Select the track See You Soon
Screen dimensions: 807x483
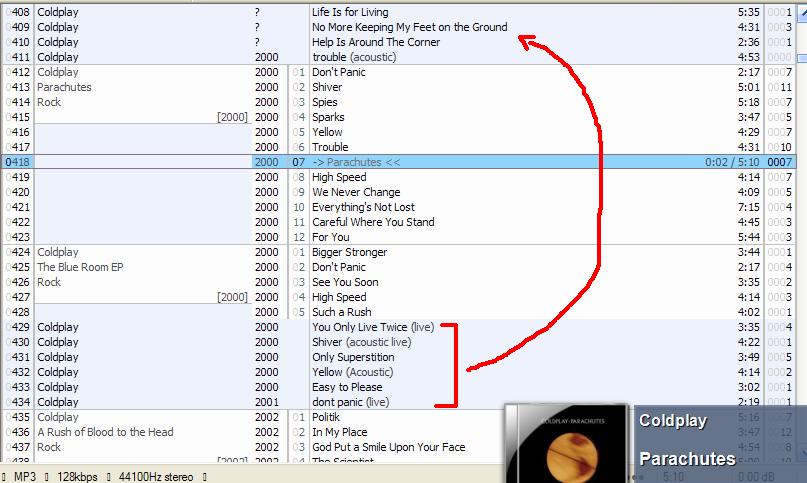tap(345, 282)
